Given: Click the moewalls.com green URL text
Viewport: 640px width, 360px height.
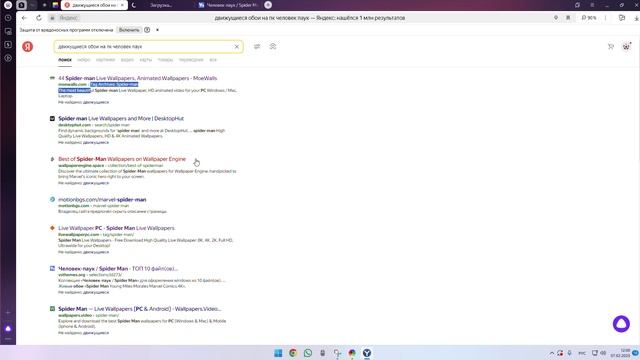Looking at the screenshot, I should (73, 84).
